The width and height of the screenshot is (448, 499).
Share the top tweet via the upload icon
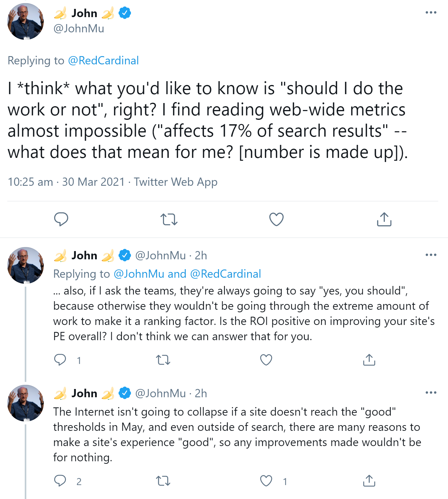tap(384, 219)
